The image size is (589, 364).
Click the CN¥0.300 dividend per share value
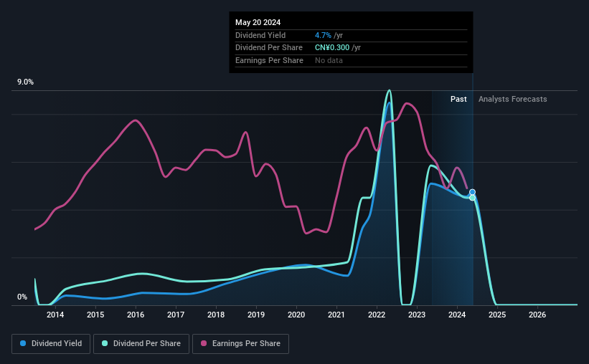click(332, 48)
